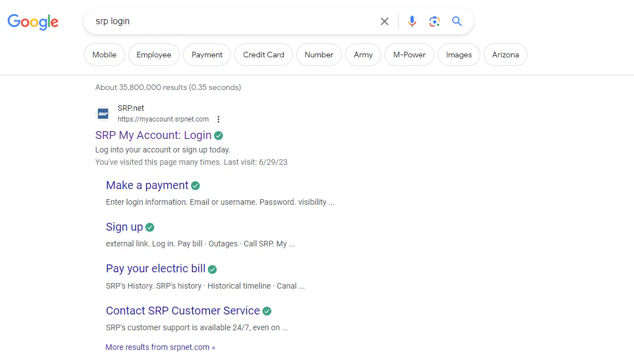Clear the search box with X

pyautogui.click(x=384, y=21)
